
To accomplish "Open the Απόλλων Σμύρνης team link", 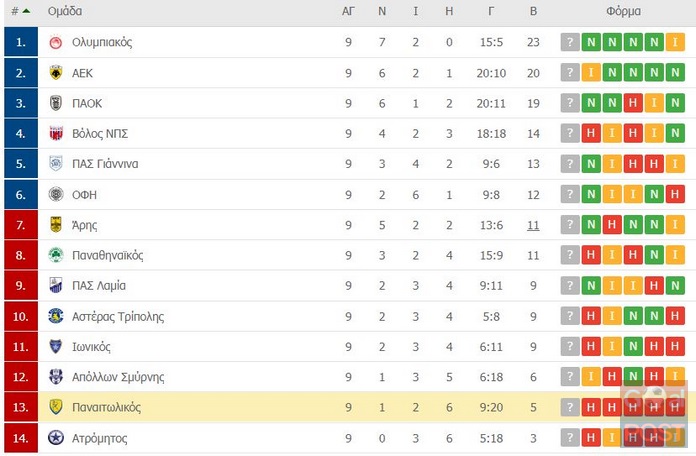I will (x=118, y=377).
